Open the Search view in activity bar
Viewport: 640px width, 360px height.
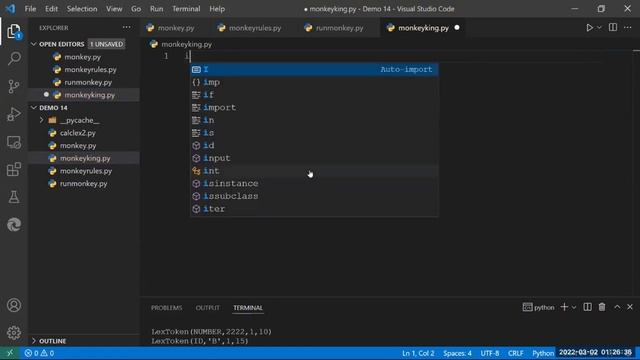14,59
